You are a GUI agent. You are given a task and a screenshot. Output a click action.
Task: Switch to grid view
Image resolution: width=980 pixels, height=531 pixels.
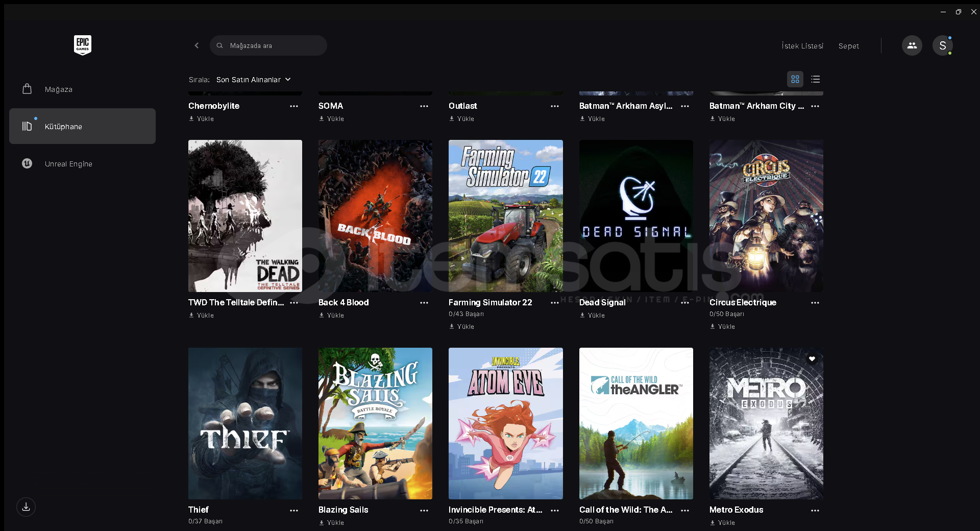click(795, 79)
